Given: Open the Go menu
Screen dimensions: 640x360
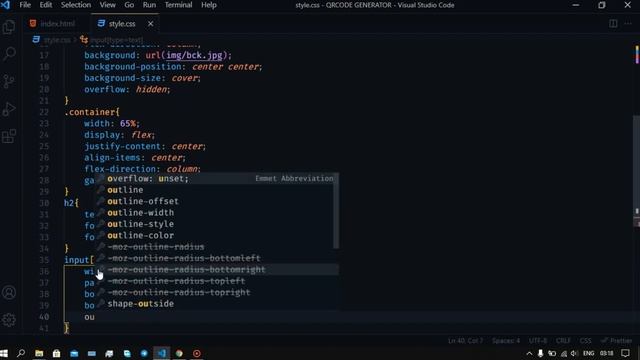Looking at the screenshot, I should (129, 5).
